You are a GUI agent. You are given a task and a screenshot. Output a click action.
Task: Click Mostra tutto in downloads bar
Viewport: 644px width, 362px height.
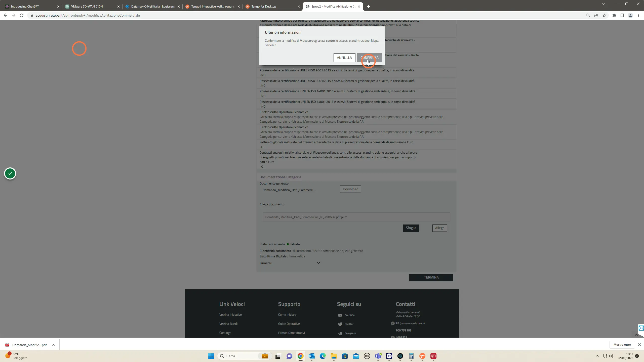tap(622, 345)
